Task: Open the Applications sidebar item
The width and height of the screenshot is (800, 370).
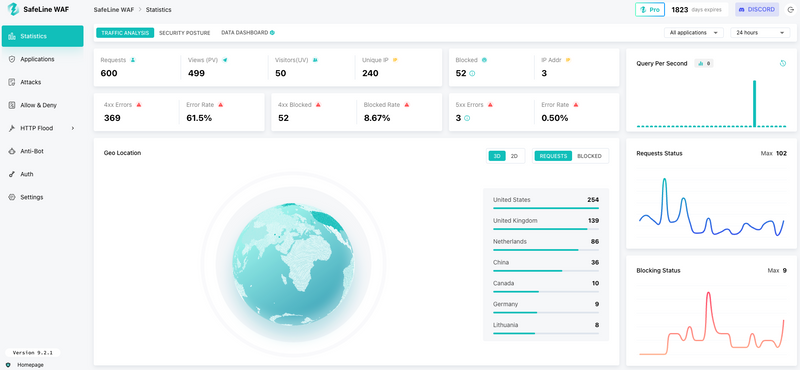Action: pyautogui.click(x=42, y=59)
